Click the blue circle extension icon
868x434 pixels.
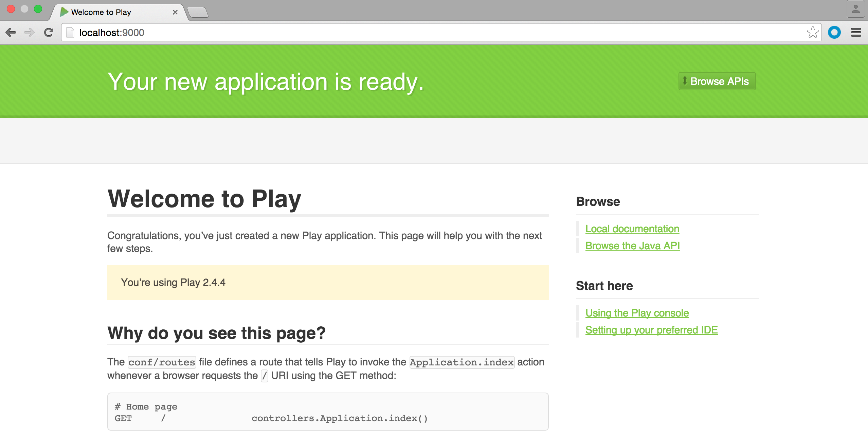834,33
